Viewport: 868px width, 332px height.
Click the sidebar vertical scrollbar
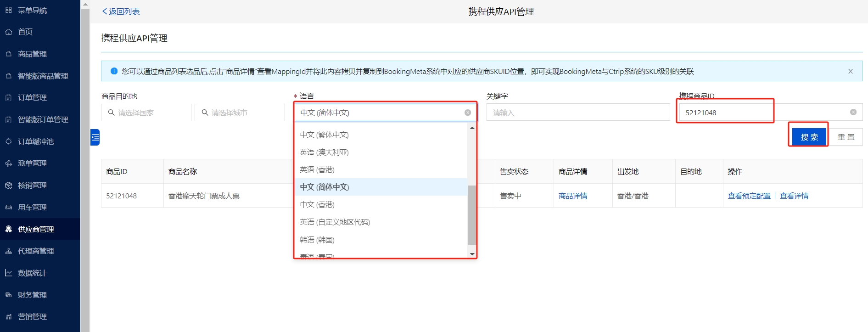(x=85, y=170)
